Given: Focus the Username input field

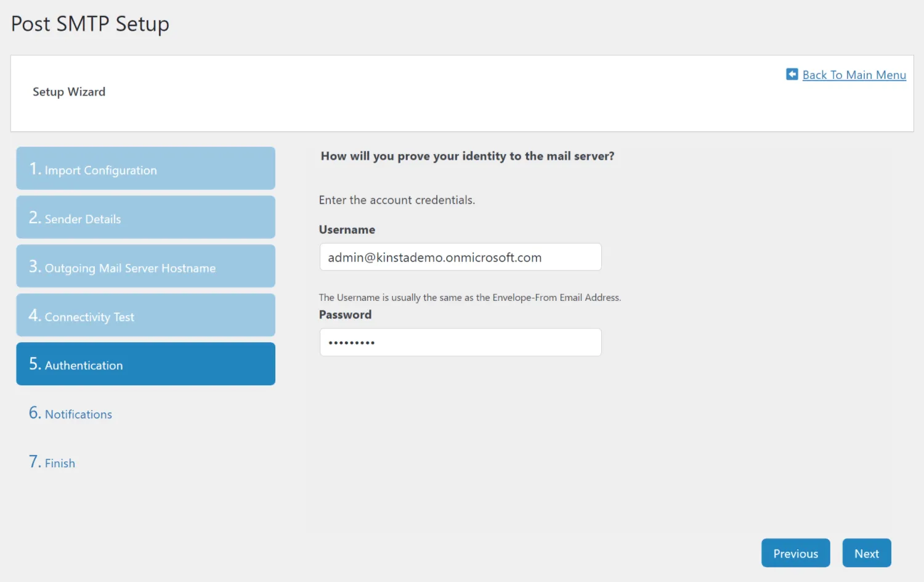Looking at the screenshot, I should click(460, 257).
